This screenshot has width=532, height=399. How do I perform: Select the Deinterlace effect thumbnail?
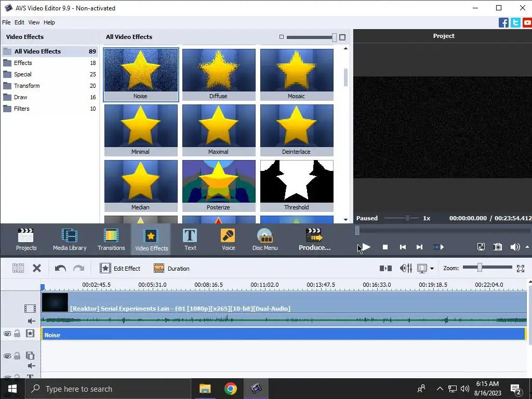(x=297, y=130)
